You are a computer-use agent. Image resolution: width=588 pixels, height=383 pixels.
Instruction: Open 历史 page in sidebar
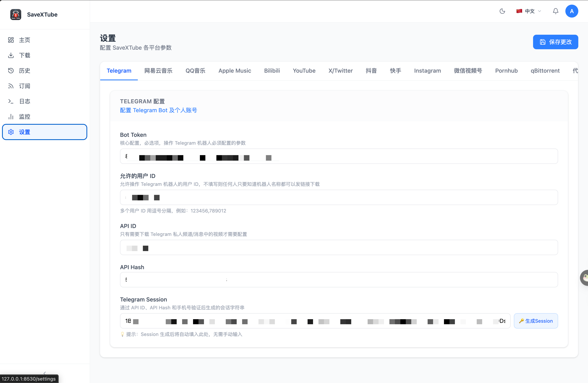pos(44,71)
